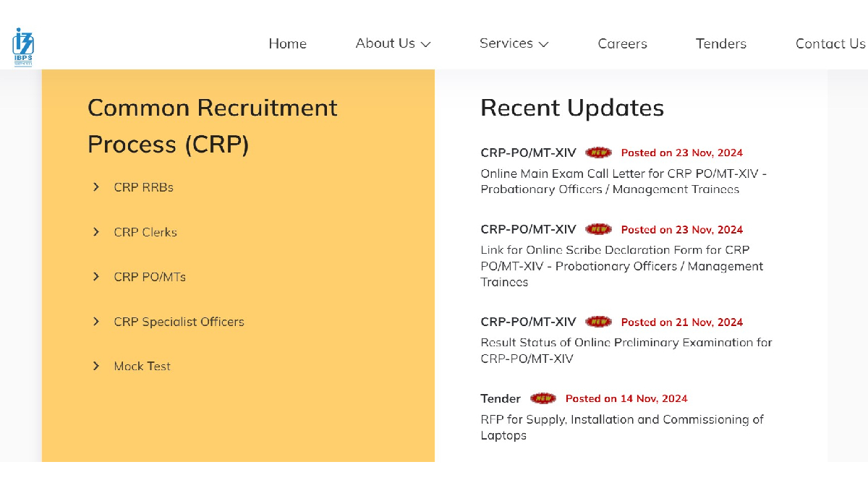
Task: Click the IBPS logo icon
Action: click(x=23, y=46)
